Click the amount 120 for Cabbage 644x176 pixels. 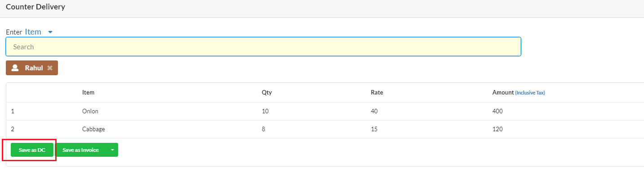[x=498, y=129]
